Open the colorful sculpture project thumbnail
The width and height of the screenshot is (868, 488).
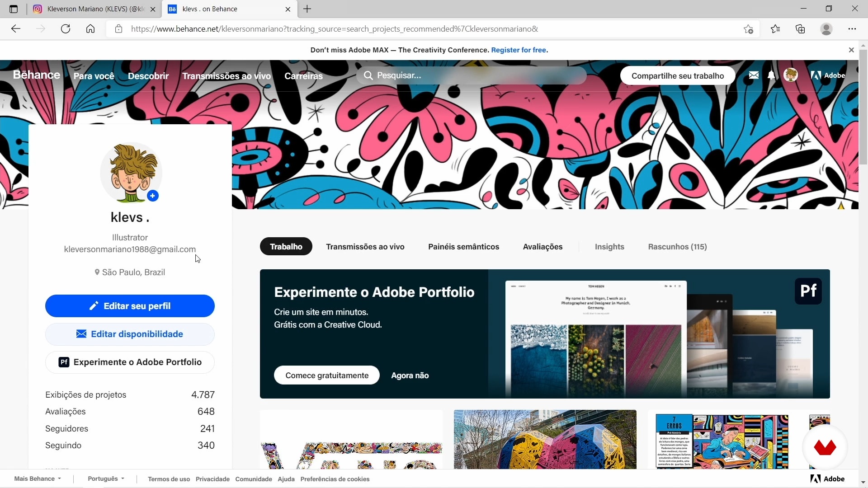545,439
